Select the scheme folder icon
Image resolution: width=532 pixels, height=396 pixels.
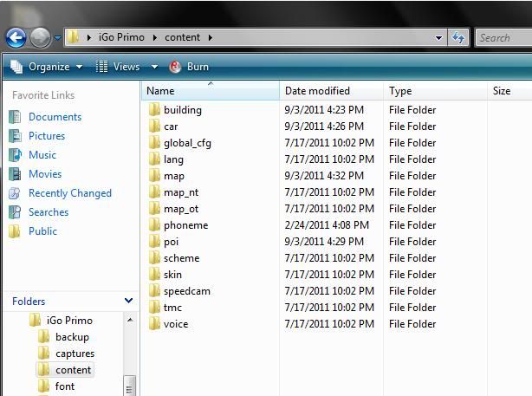pyautogui.click(x=154, y=258)
